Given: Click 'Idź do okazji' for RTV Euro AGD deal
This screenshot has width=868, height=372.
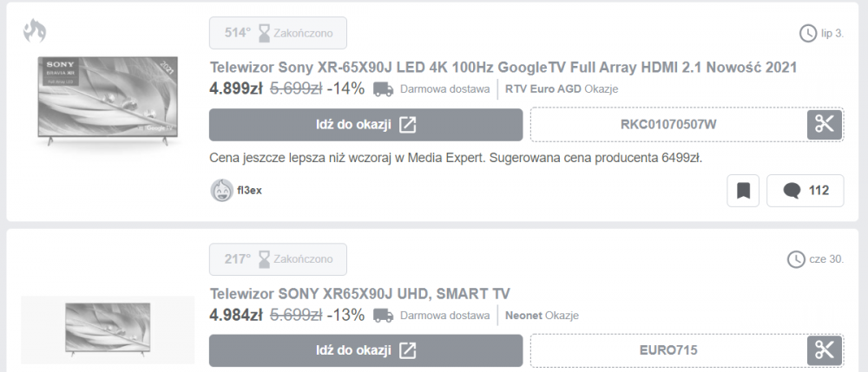Looking at the screenshot, I should (x=365, y=125).
